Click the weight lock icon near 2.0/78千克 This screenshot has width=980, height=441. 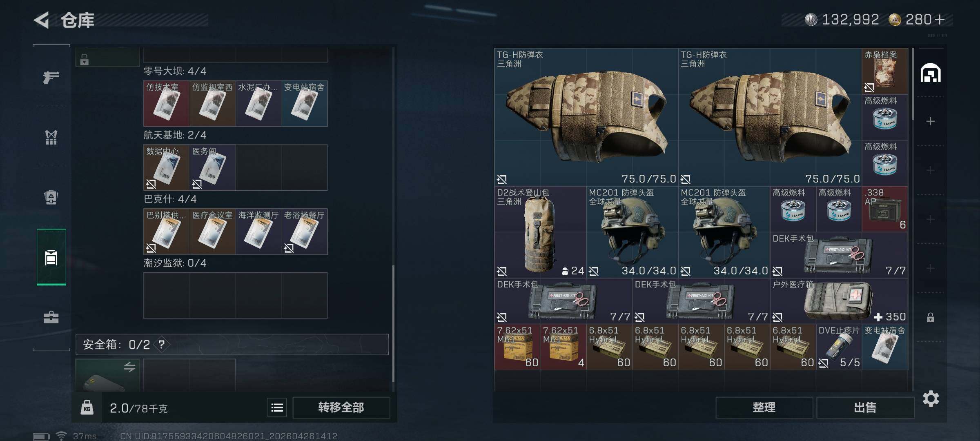tap(87, 408)
